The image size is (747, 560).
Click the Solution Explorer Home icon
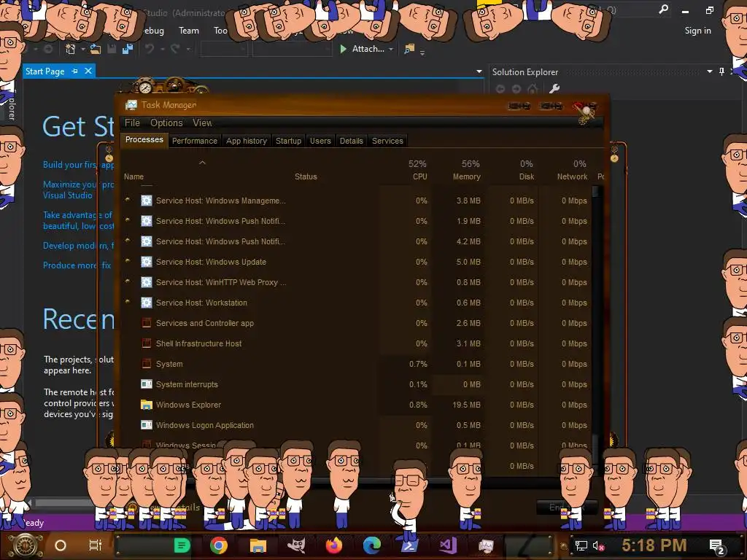[533, 88]
